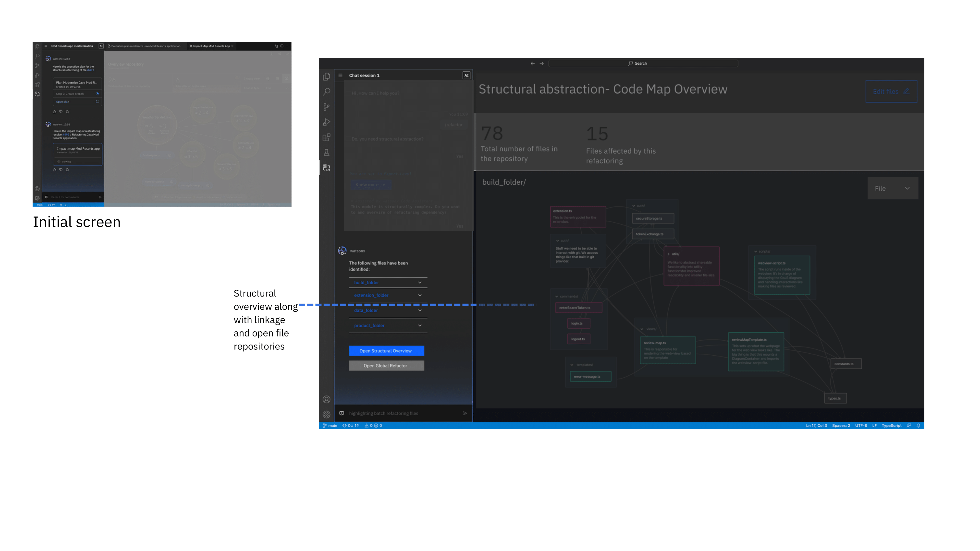The width and height of the screenshot is (980, 551).
Task: Collapse the commands/ group in code map
Action: [557, 297]
